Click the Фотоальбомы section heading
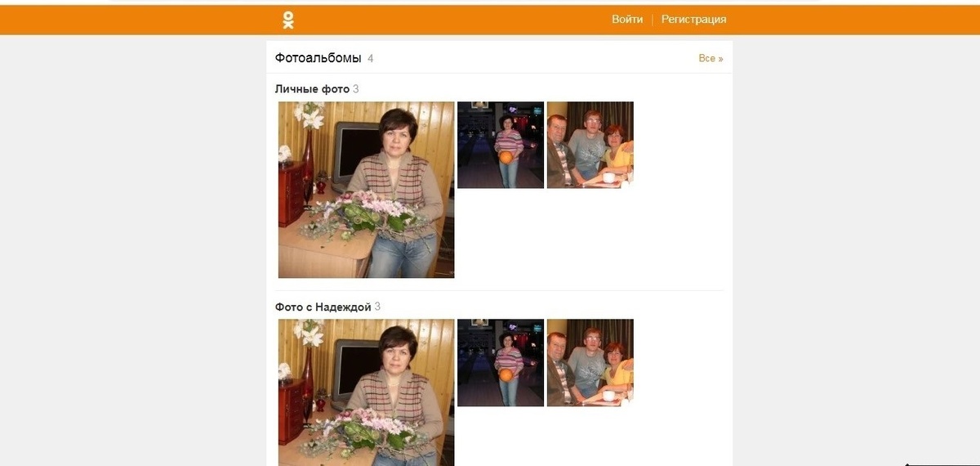980x466 pixels. 318,58
